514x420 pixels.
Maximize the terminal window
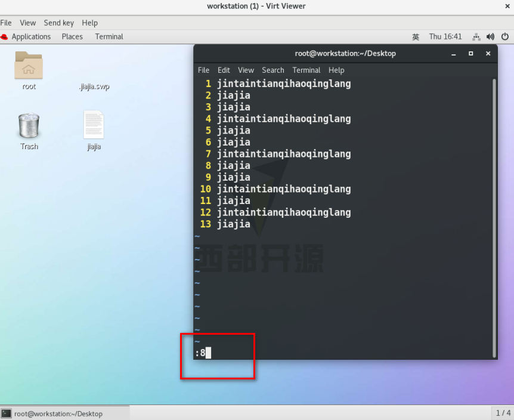470,54
